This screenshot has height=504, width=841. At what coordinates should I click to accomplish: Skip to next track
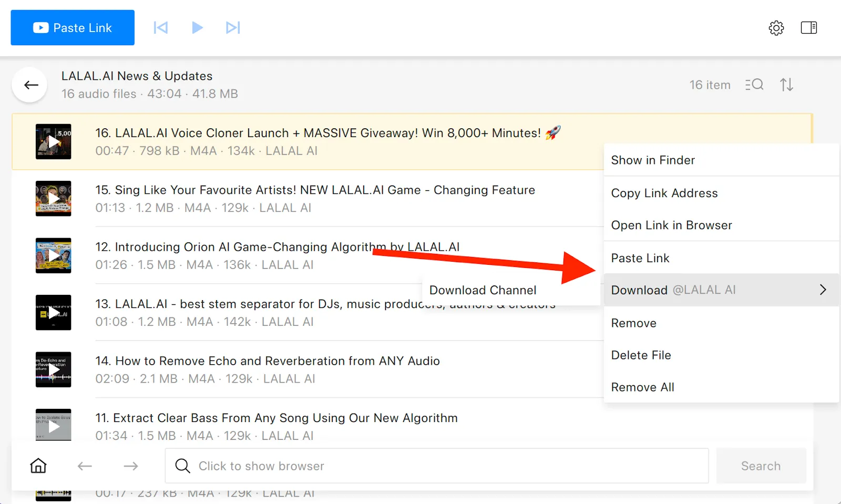[233, 27]
